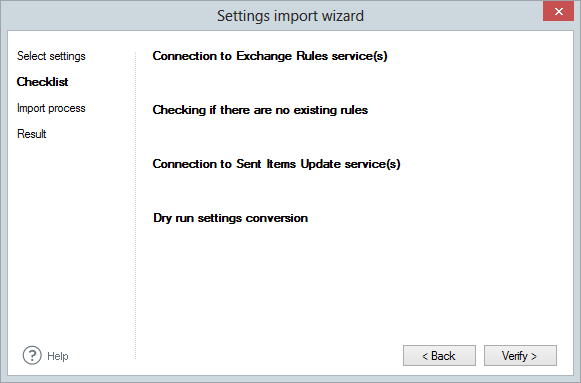Viewport: 581px width, 383px height.
Task: Select the Checklist wizard step
Action: 43,82
